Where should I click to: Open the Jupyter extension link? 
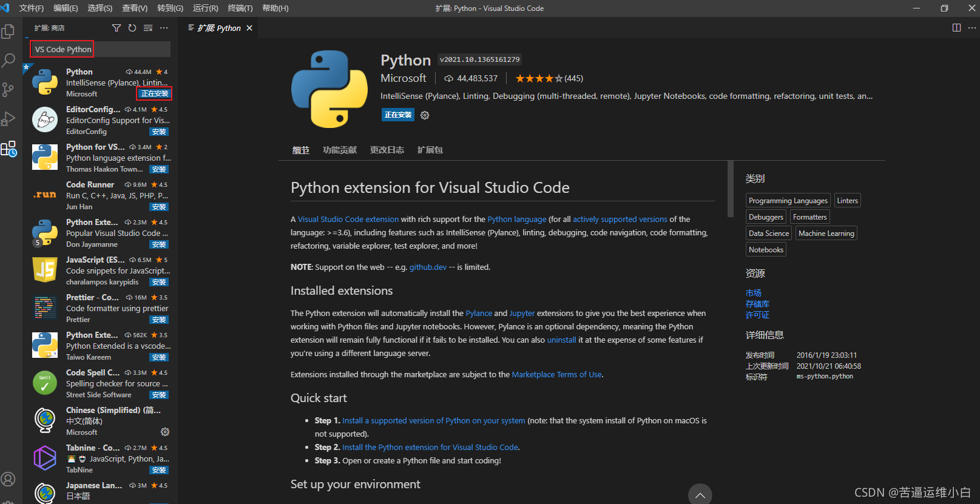[x=522, y=313]
